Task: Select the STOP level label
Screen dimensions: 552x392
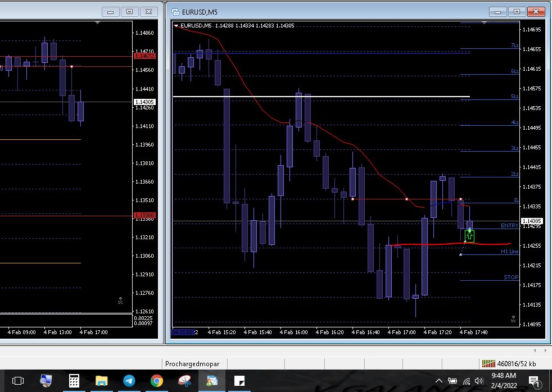Action: [x=511, y=277]
